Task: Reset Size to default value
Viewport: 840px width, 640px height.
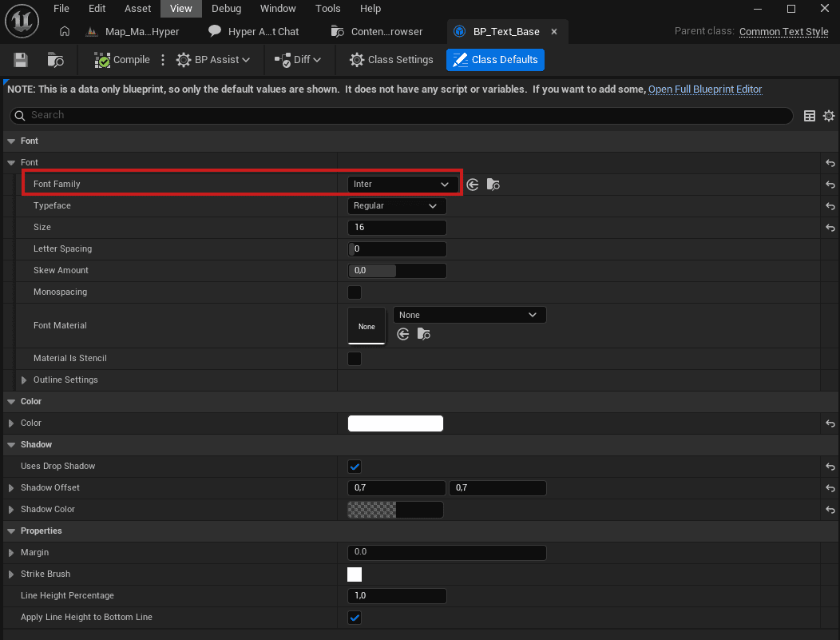Action: point(830,228)
